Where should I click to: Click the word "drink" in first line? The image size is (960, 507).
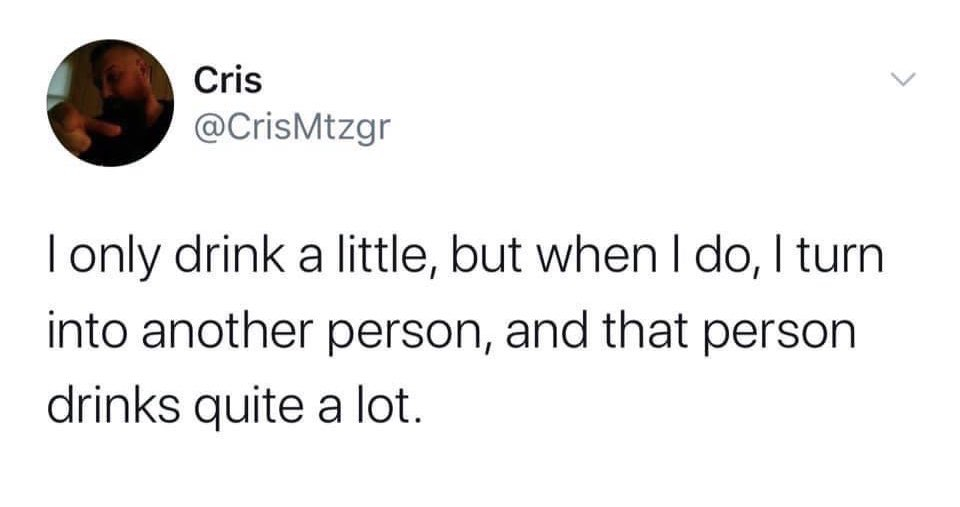[x=230, y=256]
